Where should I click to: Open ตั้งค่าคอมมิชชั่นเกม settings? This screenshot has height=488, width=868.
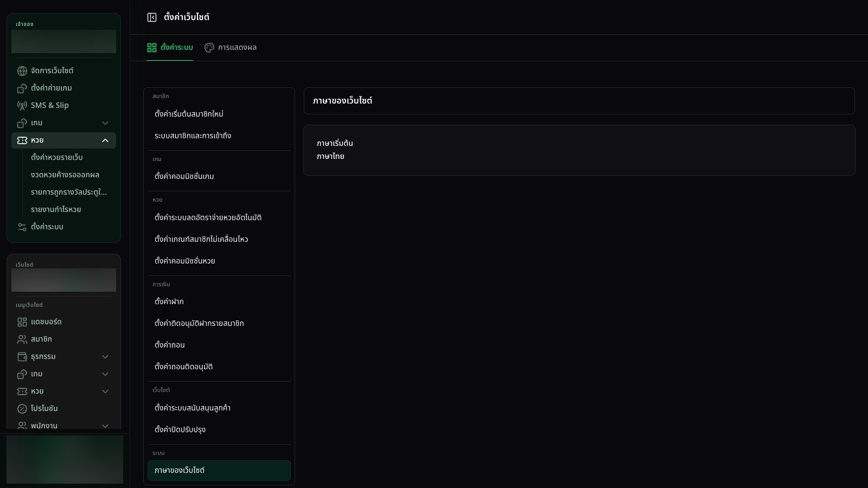pyautogui.click(x=219, y=176)
